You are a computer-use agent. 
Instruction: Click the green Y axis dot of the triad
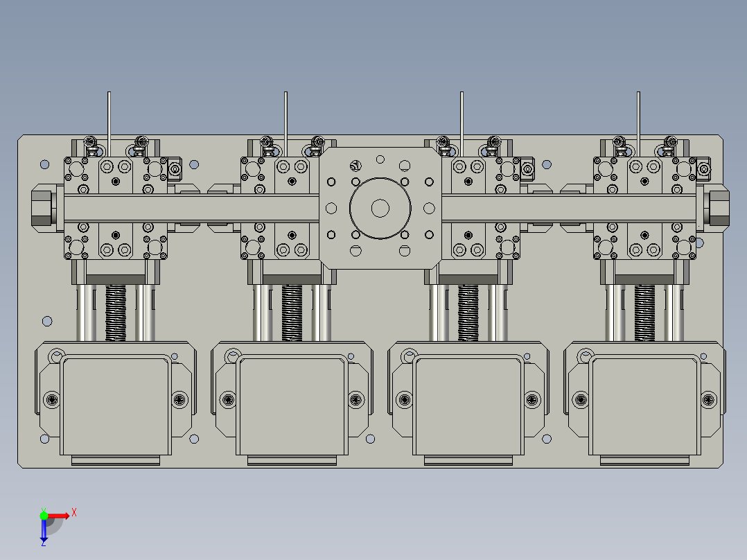point(44,516)
